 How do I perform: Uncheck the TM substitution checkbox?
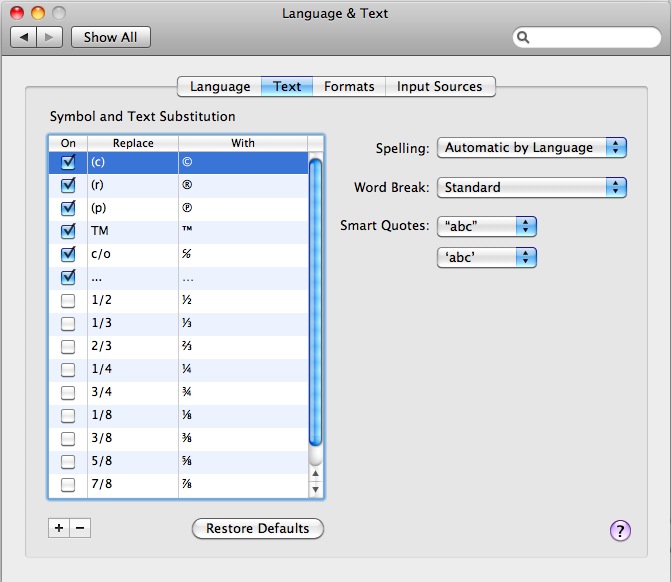[68, 231]
